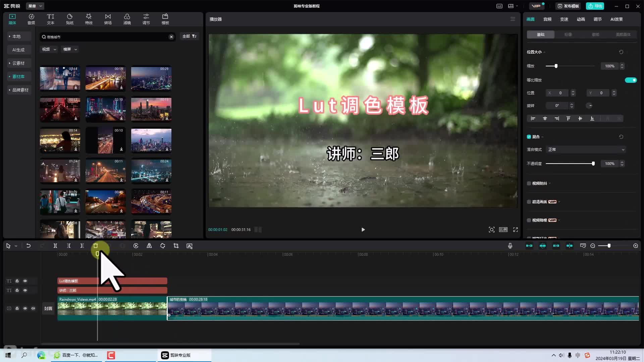Toggle timeline auto-snap icon
Image resolution: width=644 pixels, height=362 pixels.
(x=543, y=246)
